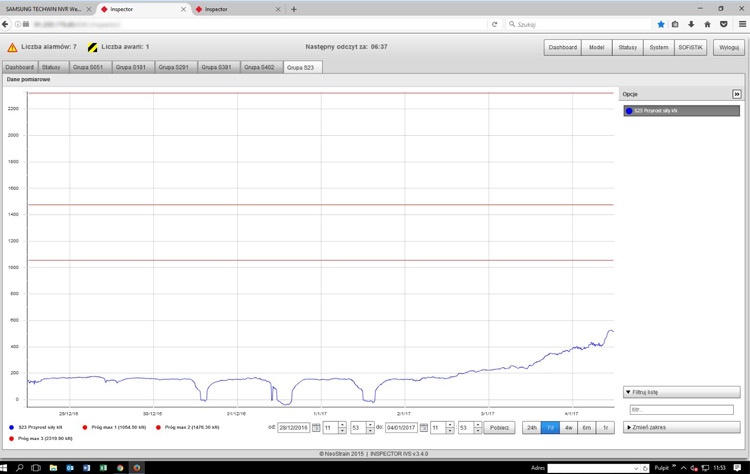Viewport: 750px width, 474px height.
Task: Select the 24h time range
Action: 532,428
